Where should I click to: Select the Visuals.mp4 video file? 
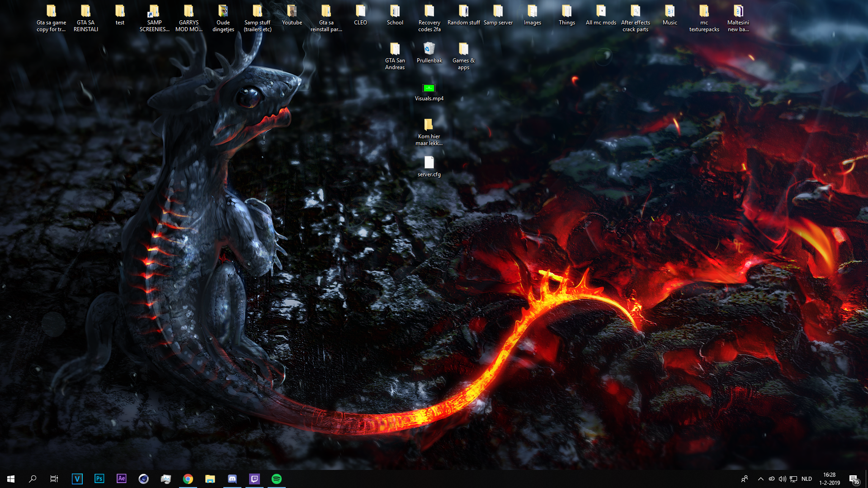pos(429,92)
